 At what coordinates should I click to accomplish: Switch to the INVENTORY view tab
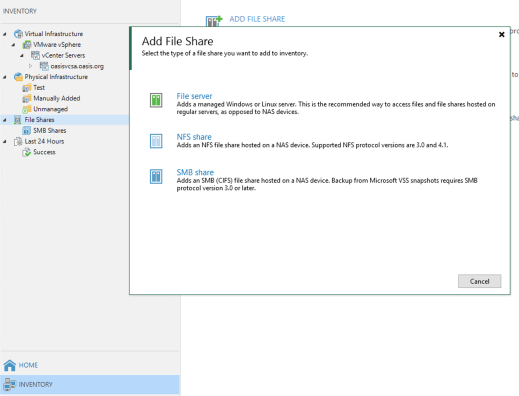[89, 384]
